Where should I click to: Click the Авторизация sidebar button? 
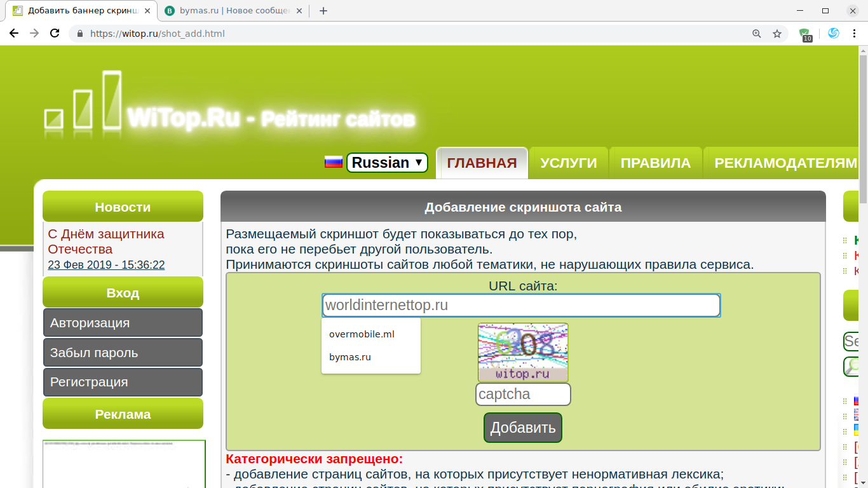(123, 323)
